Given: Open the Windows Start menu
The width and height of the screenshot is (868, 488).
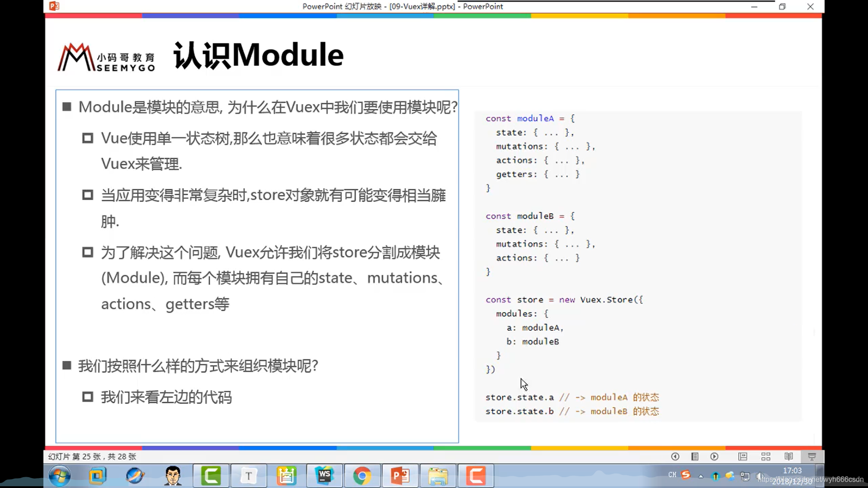Looking at the screenshot, I should click(x=59, y=476).
